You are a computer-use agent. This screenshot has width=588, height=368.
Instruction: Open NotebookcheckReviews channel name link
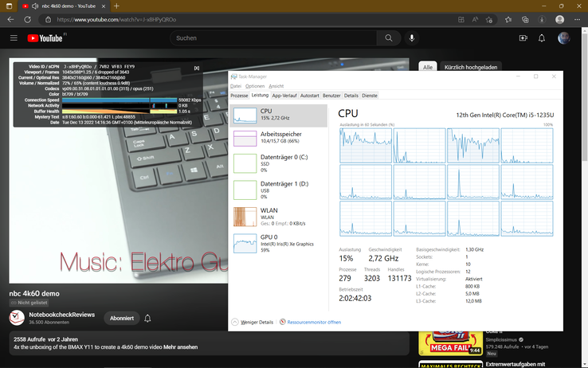(62, 315)
